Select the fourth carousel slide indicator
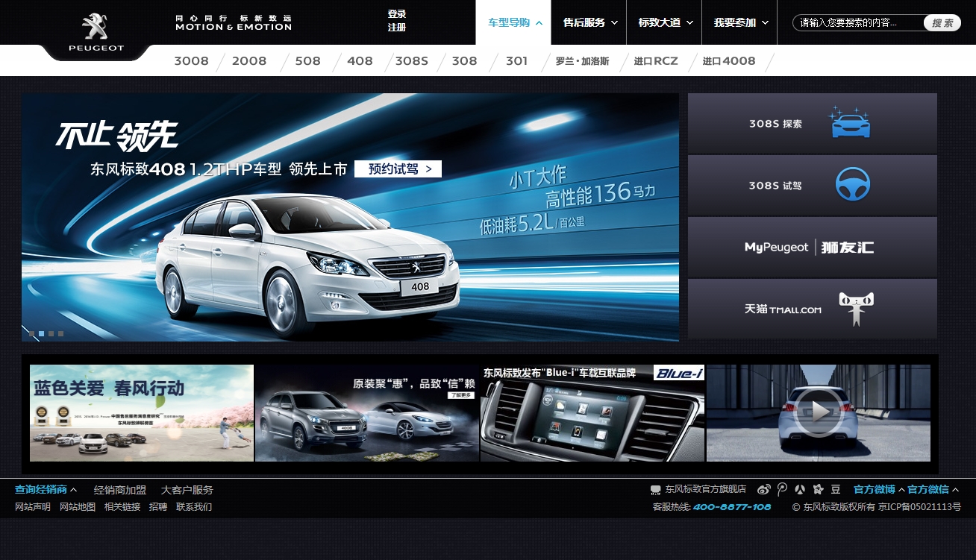 [x=61, y=334]
